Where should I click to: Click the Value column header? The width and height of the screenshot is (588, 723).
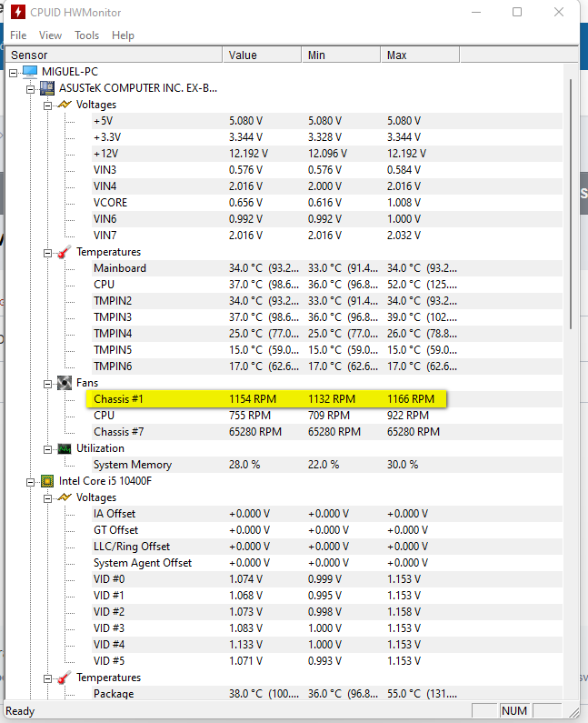click(262, 55)
